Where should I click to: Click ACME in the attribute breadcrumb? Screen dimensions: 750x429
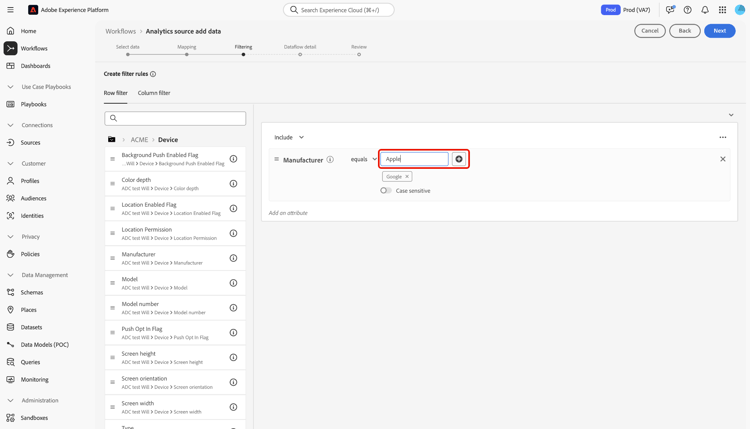tap(139, 140)
